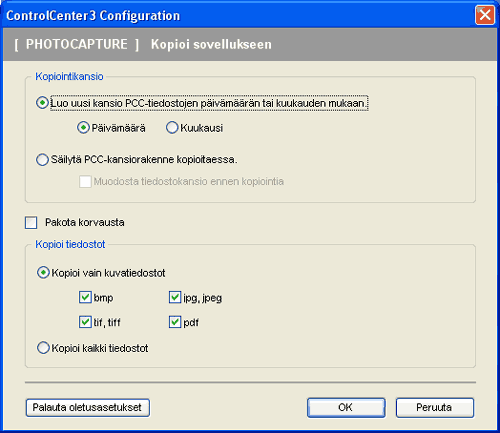
Task: Close the ControlCenter3 Configuration dialog
Action: [485, 15]
